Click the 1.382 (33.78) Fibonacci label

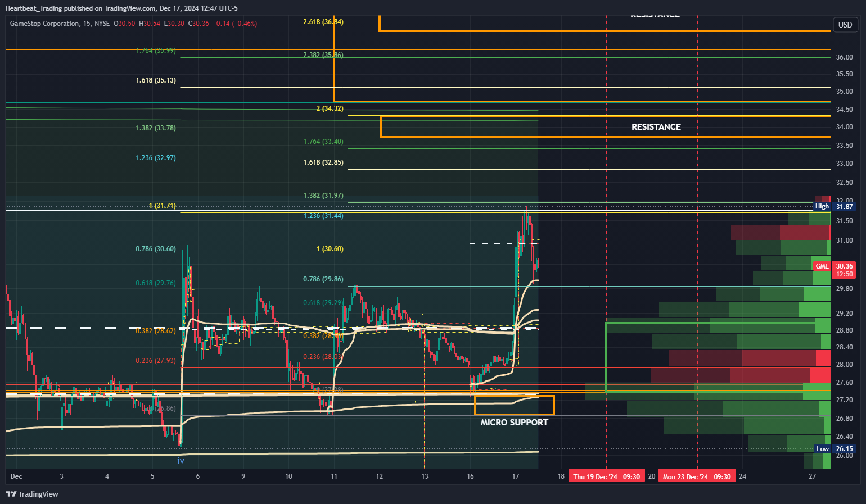tap(156, 128)
